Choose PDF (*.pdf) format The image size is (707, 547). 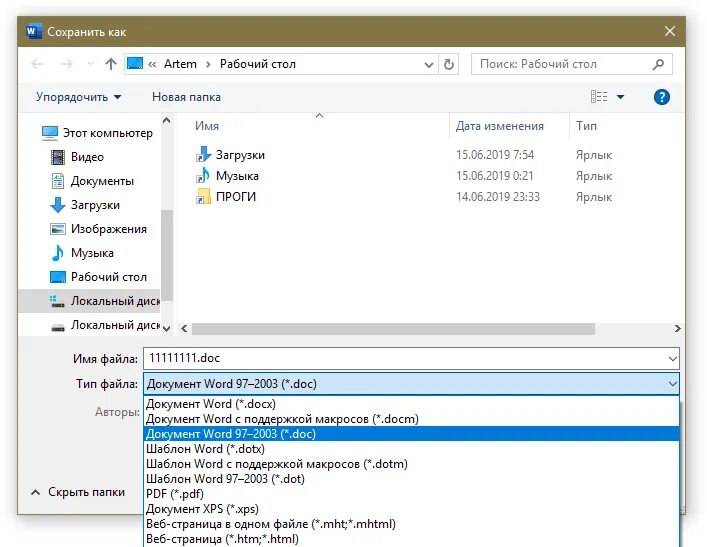pos(411,494)
